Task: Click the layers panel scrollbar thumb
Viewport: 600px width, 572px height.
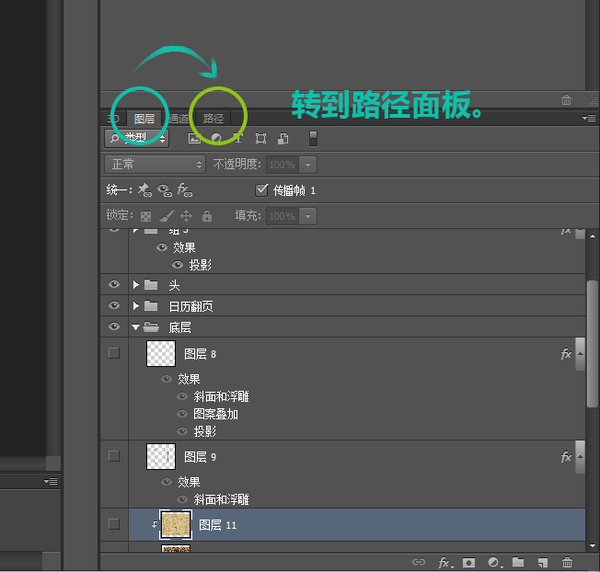Action: pos(592,344)
